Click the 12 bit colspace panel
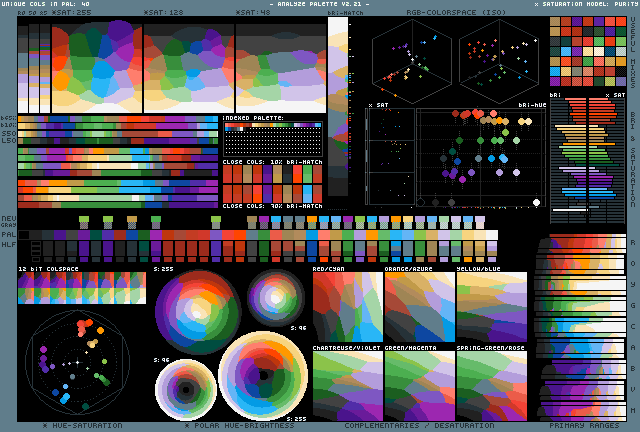 pos(81,289)
